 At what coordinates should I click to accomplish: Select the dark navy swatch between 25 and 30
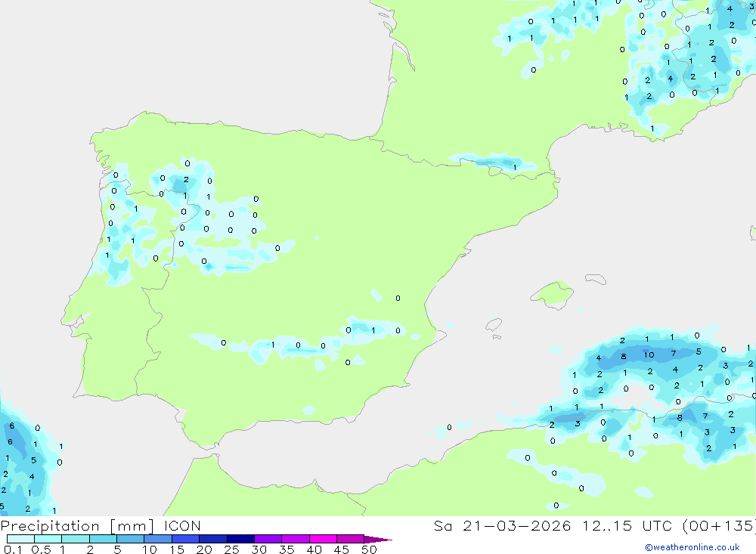[x=240, y=539]
